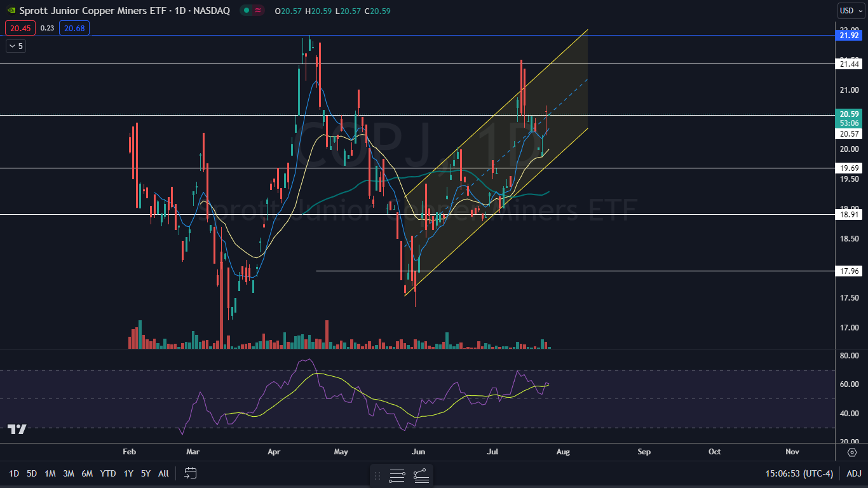
Task: Switch range to 5Y
Action: (146, 473)
